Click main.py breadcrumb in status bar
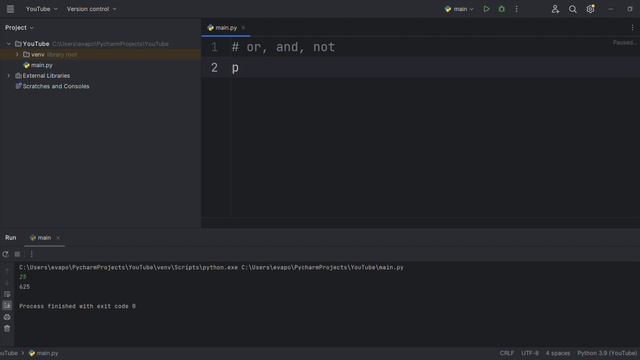Screen dimensions: 640x360 click(44, 353)
